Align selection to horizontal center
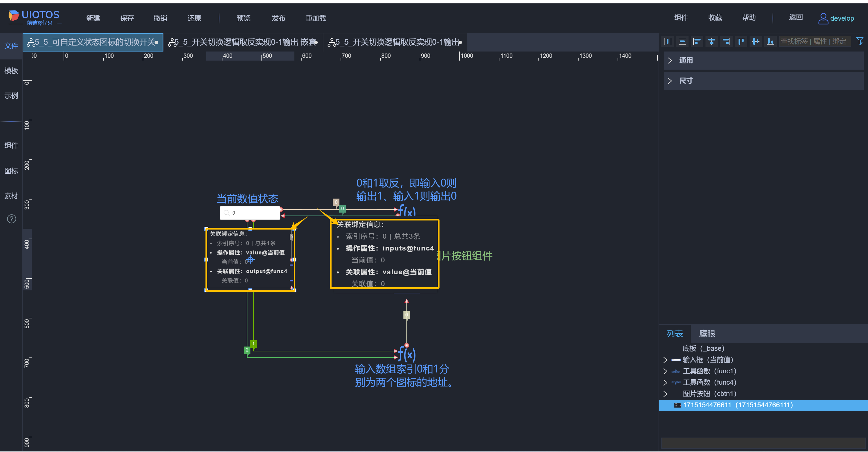 tap(712, 41)
